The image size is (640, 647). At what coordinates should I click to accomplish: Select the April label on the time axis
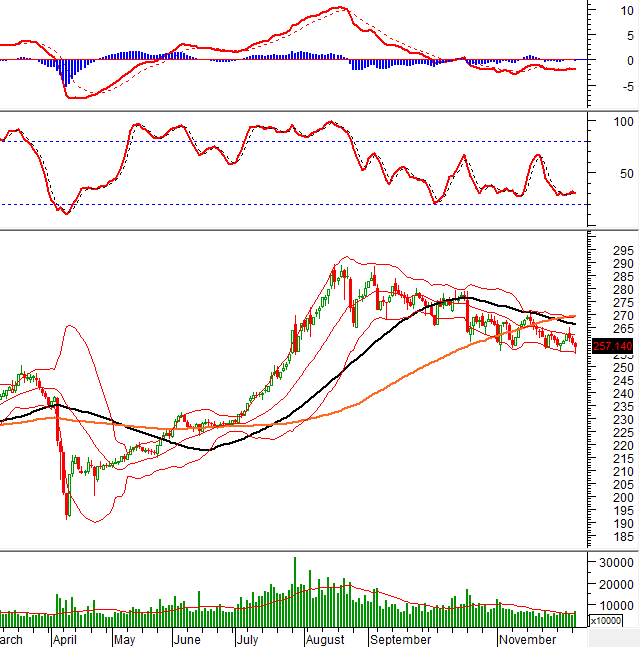(x=64, y=638)
